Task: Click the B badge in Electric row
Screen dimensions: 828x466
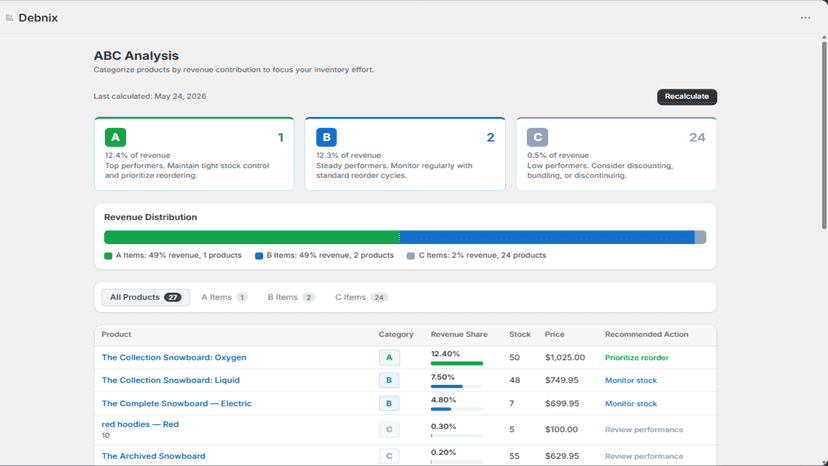Action: pyautogui.click(x=389, y=404)
